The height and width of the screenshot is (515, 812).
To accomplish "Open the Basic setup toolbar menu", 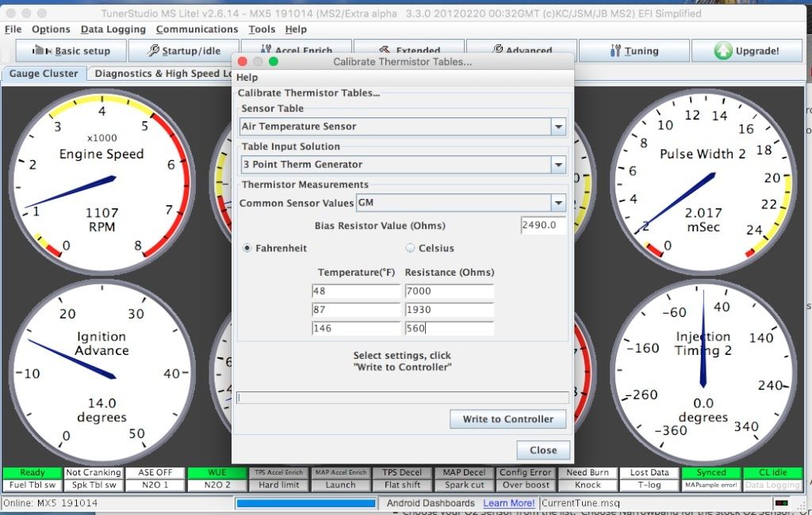I will click(x=71, y=51).
